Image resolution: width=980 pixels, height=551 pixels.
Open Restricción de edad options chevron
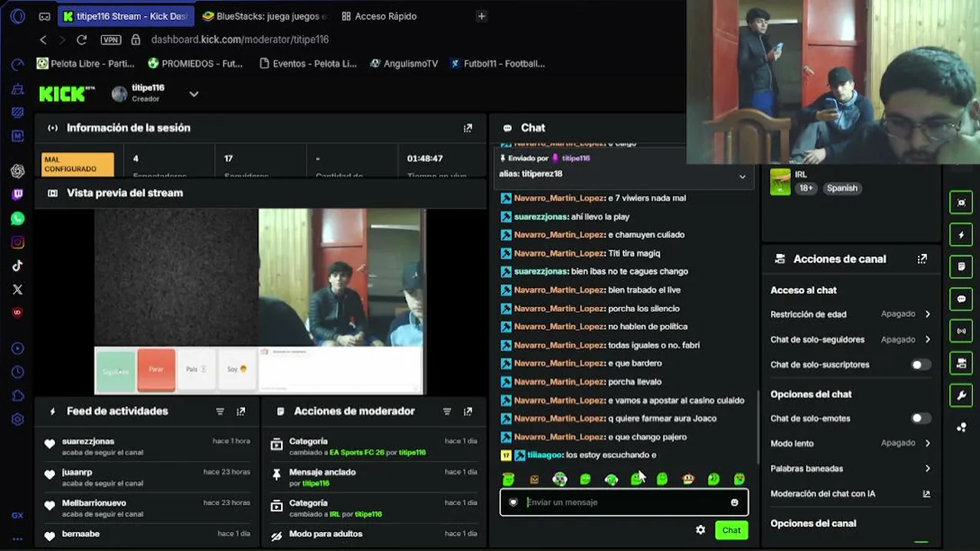pos(927,315)
